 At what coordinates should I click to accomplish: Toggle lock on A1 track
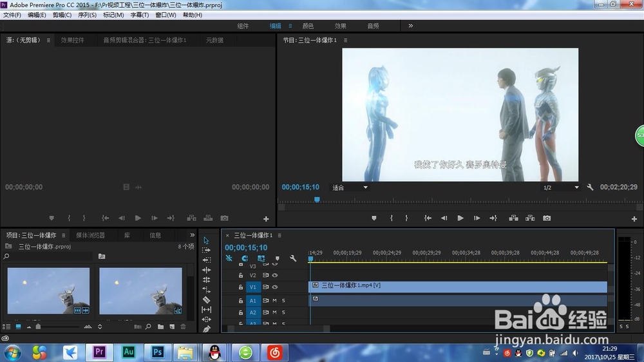click(x=241, y=301)
